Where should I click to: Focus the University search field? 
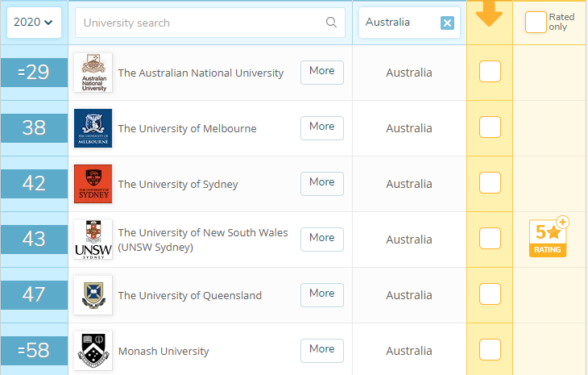[210, 23]
